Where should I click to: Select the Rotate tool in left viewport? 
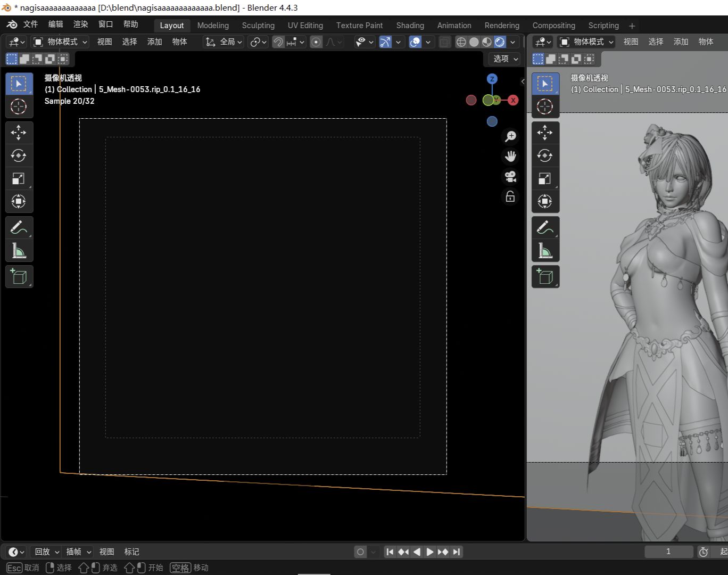pyautogui.click(x=19, y=155)
